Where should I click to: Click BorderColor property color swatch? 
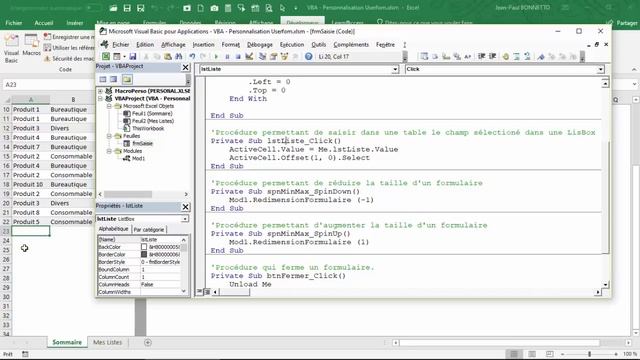(144, 254)
